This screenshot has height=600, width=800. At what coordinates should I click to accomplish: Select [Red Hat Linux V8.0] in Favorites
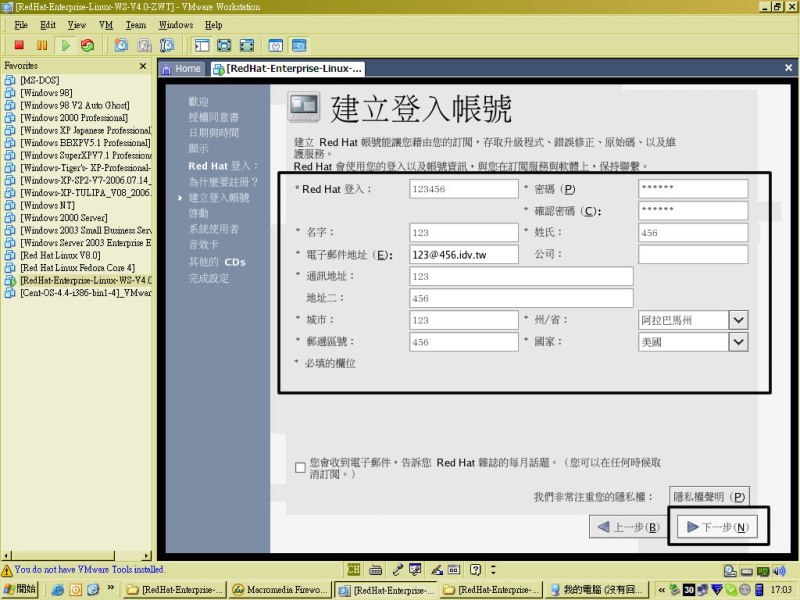coord(60,255)
